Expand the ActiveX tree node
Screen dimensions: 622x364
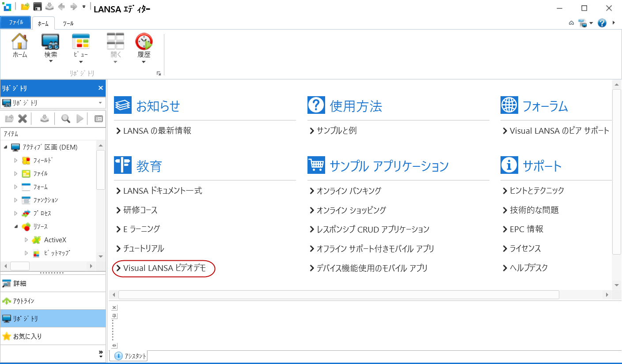click(x=27, y=240)
